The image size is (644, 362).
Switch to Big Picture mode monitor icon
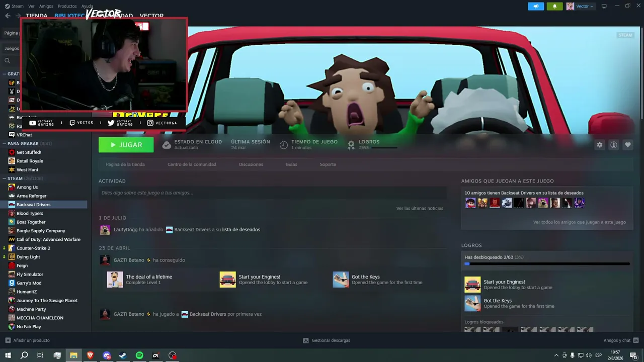click(604, 6)
